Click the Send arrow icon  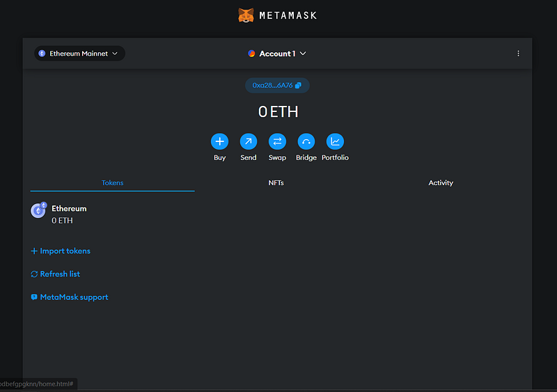click(x=249, y=141)
